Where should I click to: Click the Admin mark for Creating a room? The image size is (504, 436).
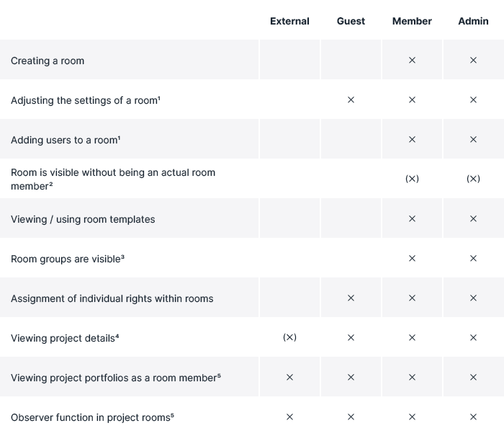click(473, 61)
